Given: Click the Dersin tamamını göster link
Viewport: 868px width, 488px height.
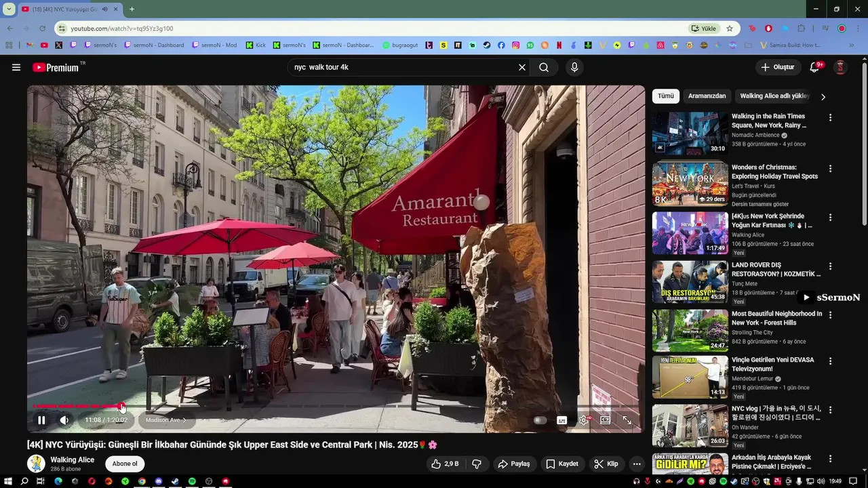Looking at the screenshot, I should [760, 204].
